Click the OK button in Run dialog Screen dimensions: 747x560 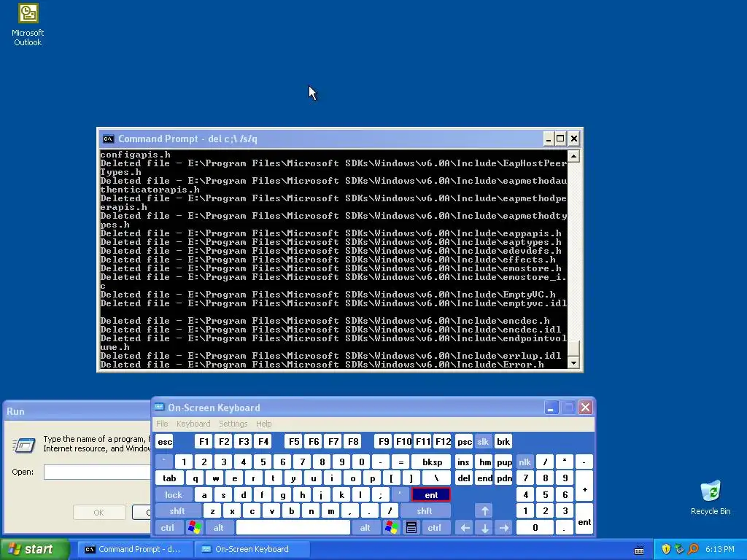[99, 513]
